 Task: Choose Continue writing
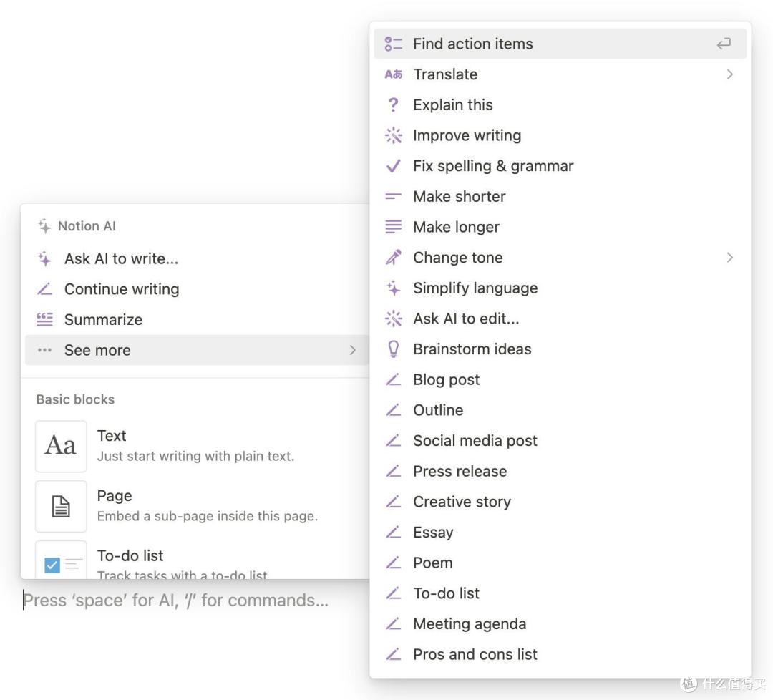click(196, 289)
